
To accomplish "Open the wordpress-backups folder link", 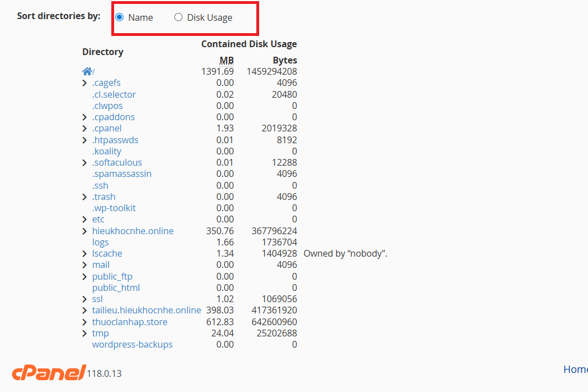I will (x=132, y=344).
